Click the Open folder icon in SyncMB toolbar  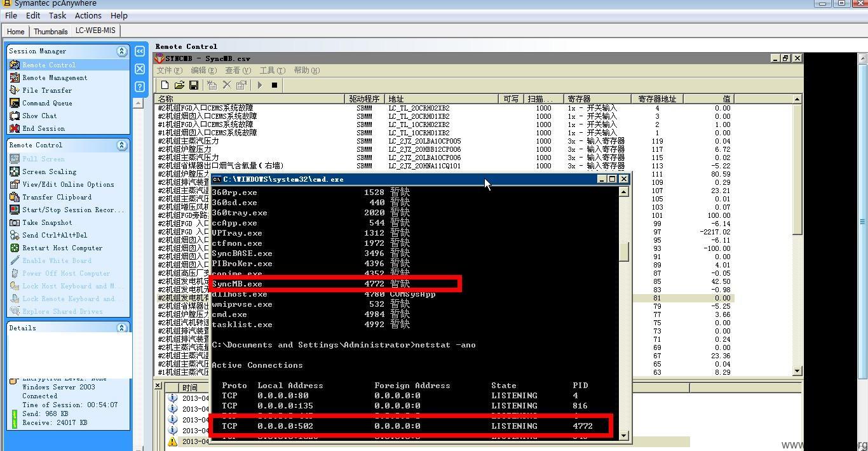click(x=179, y=85)
